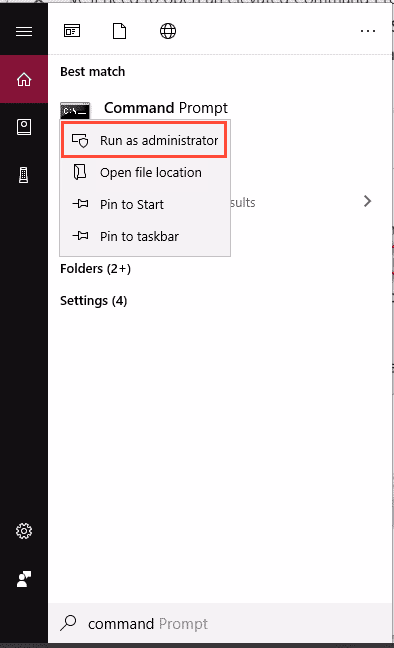The image size is (394, 648).
Task: Choose Run as administrator
Action: [144, 140]
